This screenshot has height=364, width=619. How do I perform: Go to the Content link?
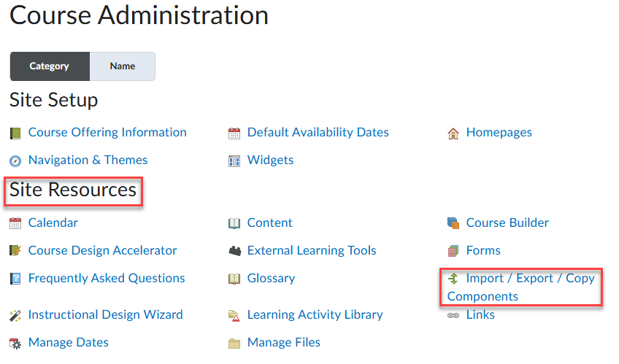pos(269,223)
